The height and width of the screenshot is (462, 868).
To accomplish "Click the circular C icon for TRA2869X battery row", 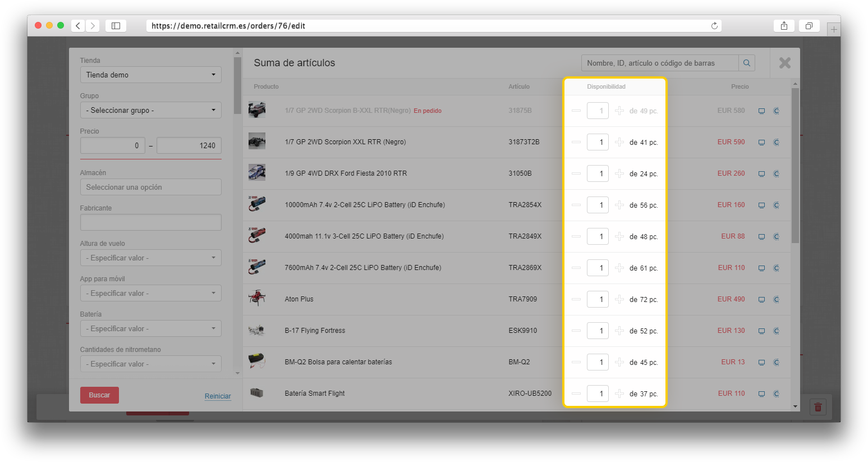I will click(x=777, y=268).
